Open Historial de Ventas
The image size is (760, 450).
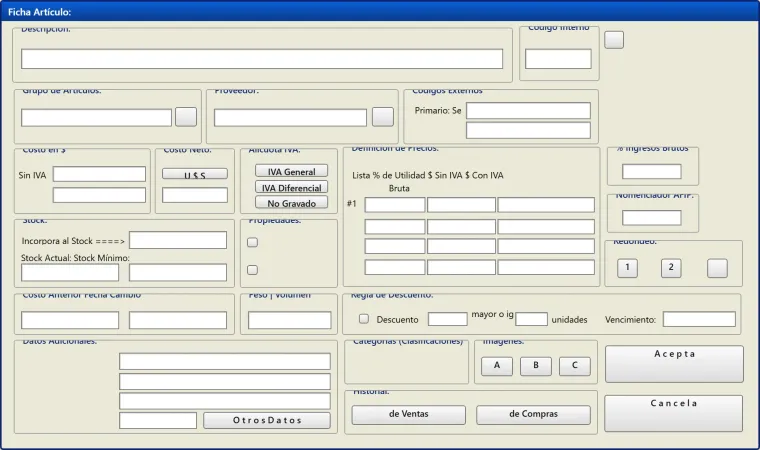click(409, 415)
